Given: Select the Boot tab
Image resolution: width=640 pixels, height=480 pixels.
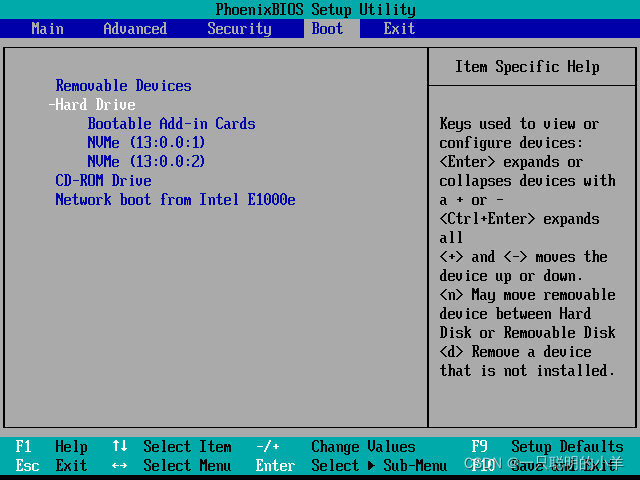Looking at the screenshot, I should coord(327,28).
